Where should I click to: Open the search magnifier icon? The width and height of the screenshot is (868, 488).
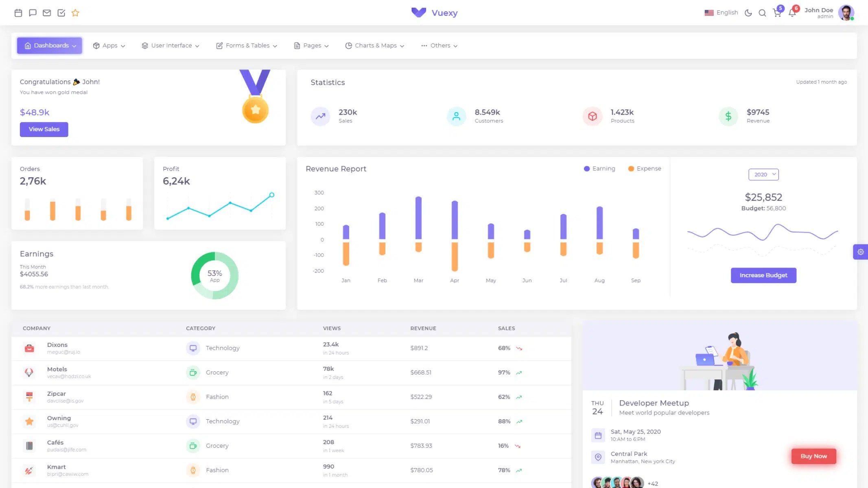pyautogui.click(x=762, y=13)
